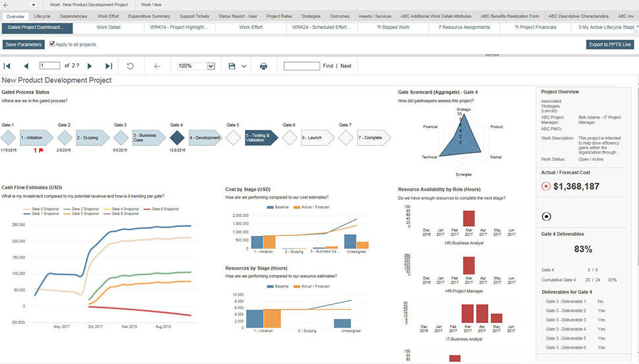This screenshot has height=364, width=639.
Task: Click the back arrow at top left
Action: click(x=6, y=5)
